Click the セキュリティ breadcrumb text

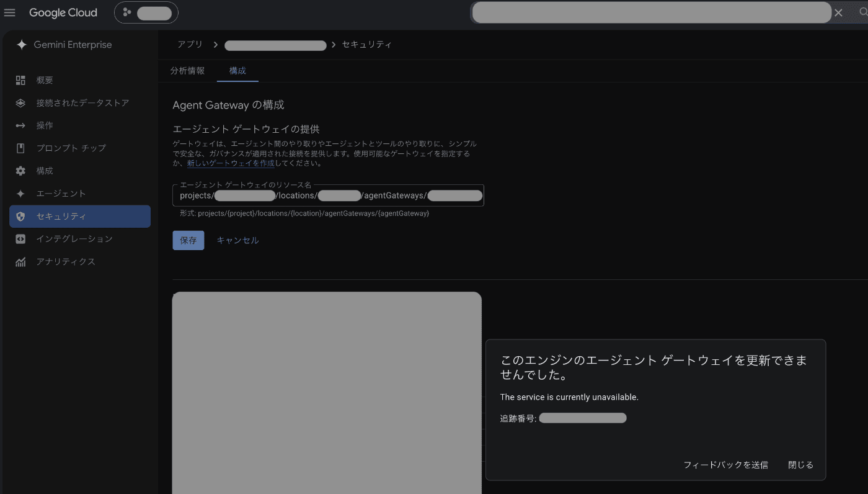(367, 45)
